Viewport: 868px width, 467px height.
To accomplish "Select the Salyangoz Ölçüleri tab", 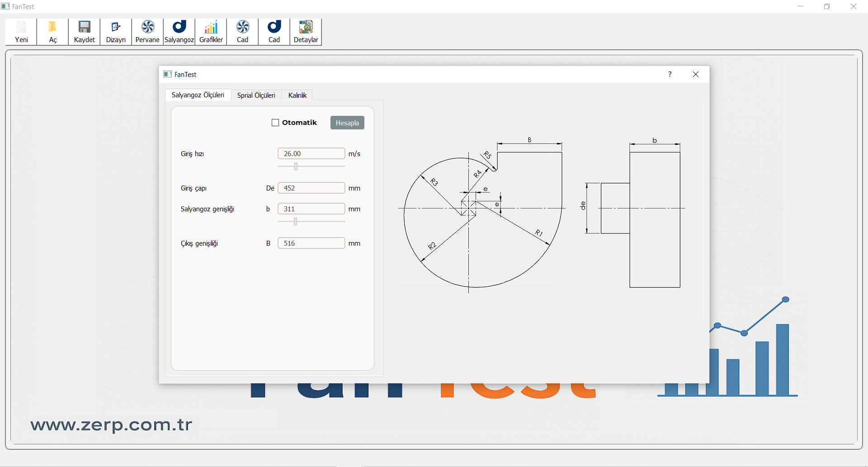I will coord(198,95).
